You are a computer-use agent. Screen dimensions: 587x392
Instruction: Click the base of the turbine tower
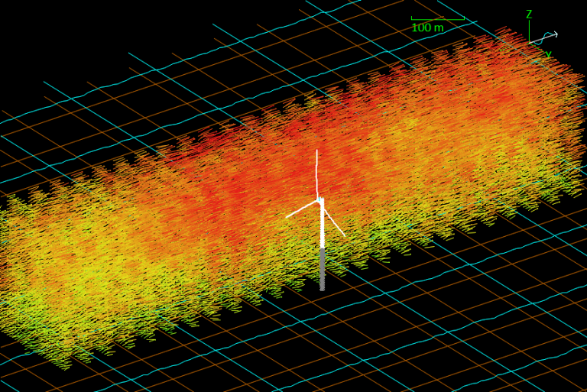[322, 288]
